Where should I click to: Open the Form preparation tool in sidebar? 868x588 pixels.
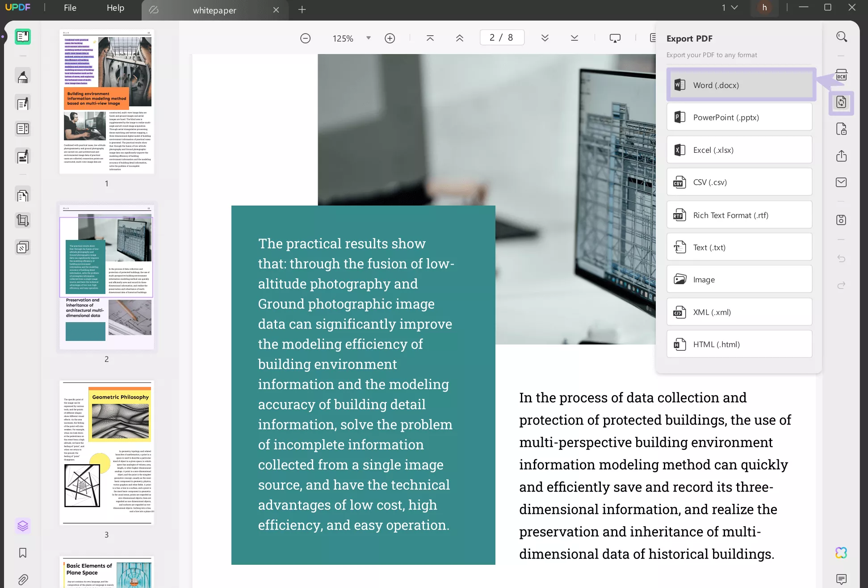[x=23, y=156]
